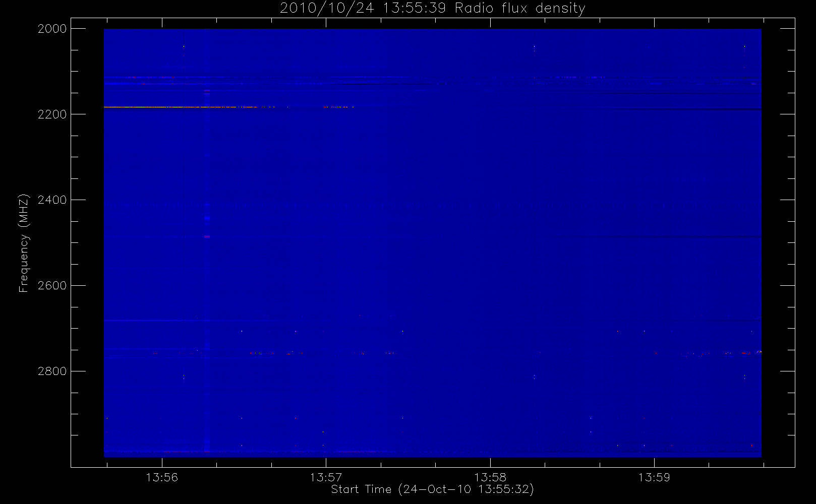Screen dimensions: 816x504
Task: Click the 'Frequency (MHZ)' axis label
Action: point(24,243)
